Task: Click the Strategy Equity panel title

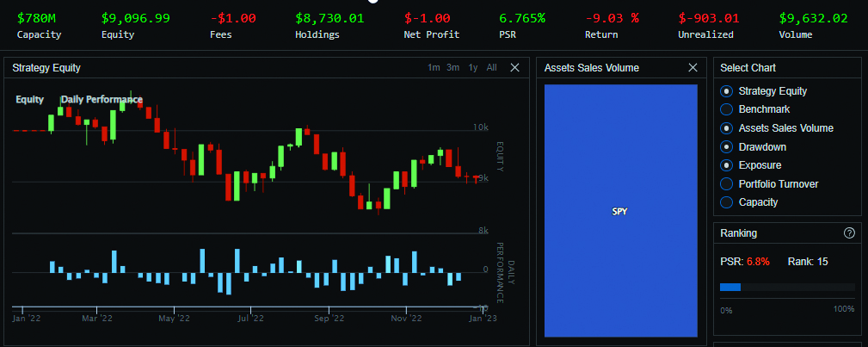Action: coord(46,68)
